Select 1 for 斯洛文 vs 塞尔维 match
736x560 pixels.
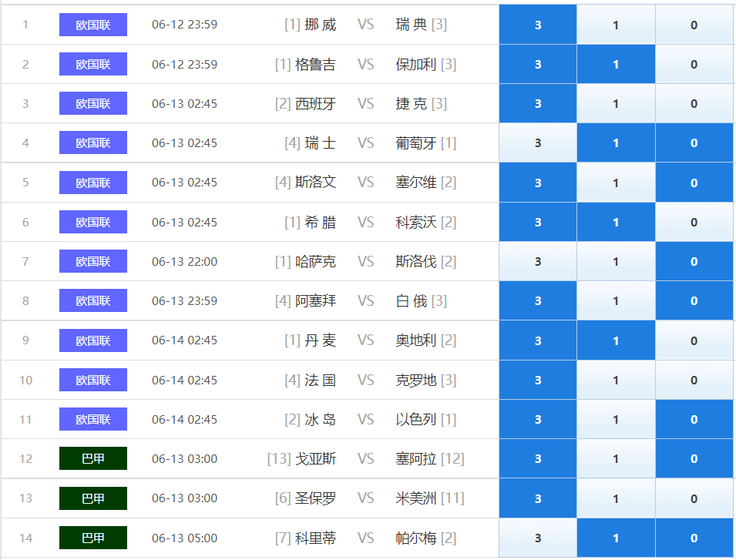tap(616, 183)
